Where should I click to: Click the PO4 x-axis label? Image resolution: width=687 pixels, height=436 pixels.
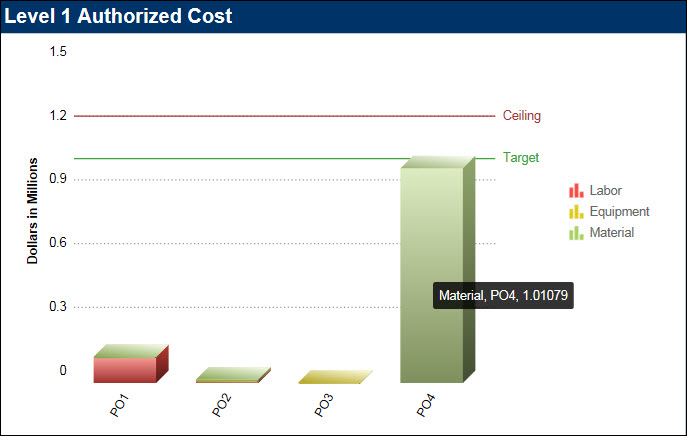point(426,405)
